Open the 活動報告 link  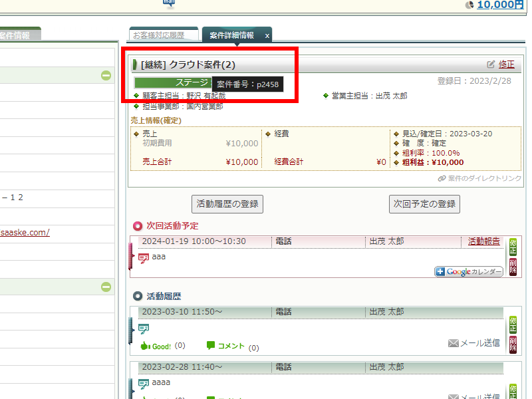tap(484, 241)
